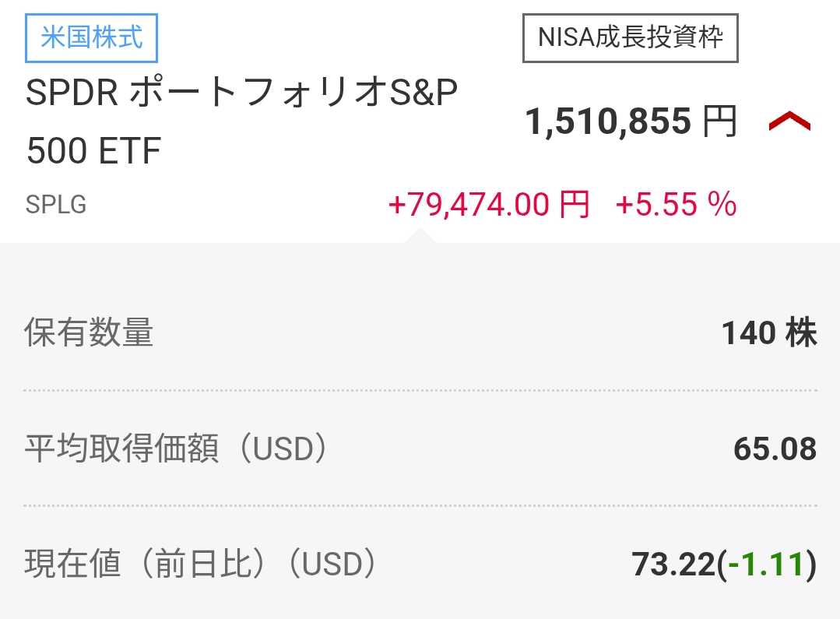Open the SPDR ポートフォリオS&P 500 ETF name

241,94
